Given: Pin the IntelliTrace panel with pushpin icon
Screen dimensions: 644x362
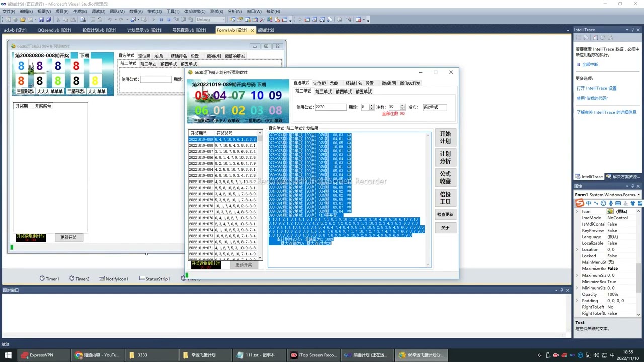Looking at the screenshot, I should point(634,30).
